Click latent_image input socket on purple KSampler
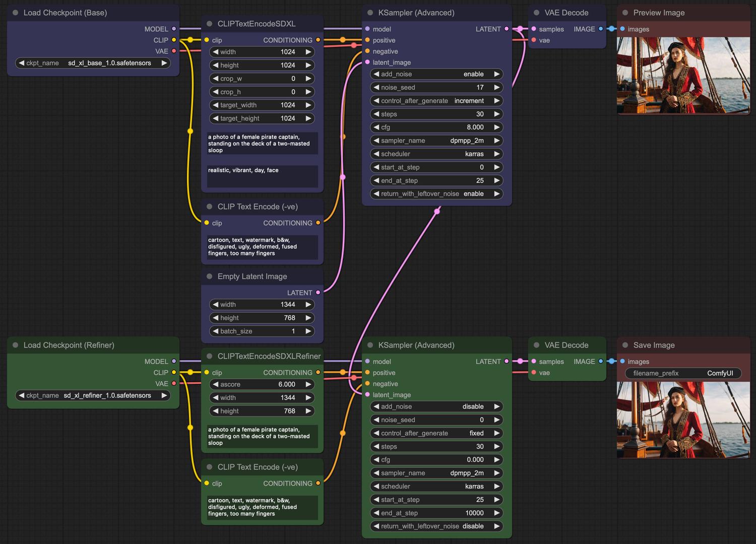This screenshot has height=544, width=756. [x=367, y=62]
